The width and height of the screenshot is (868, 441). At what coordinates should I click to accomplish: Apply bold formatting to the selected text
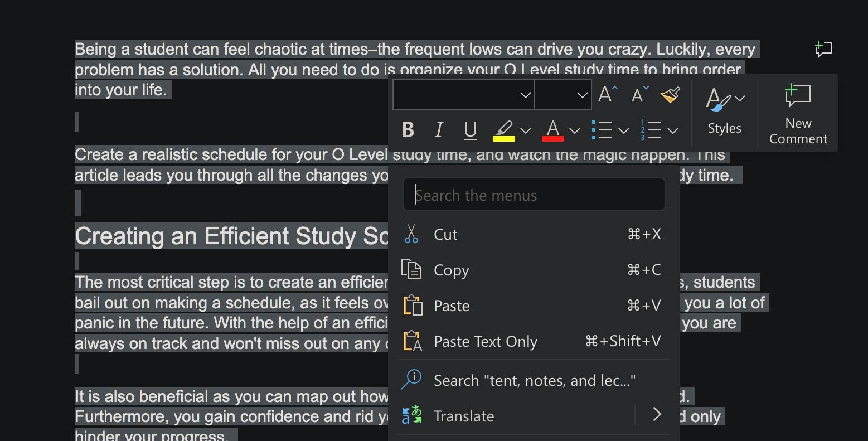[408, 130]
